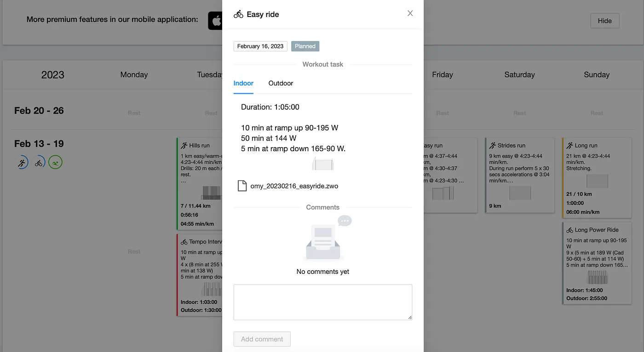Click 'Outdoor: 2:55:00' on Long Power Ride
The height and width of the screenshot is (352, 644).
click(x=586, y=298)
